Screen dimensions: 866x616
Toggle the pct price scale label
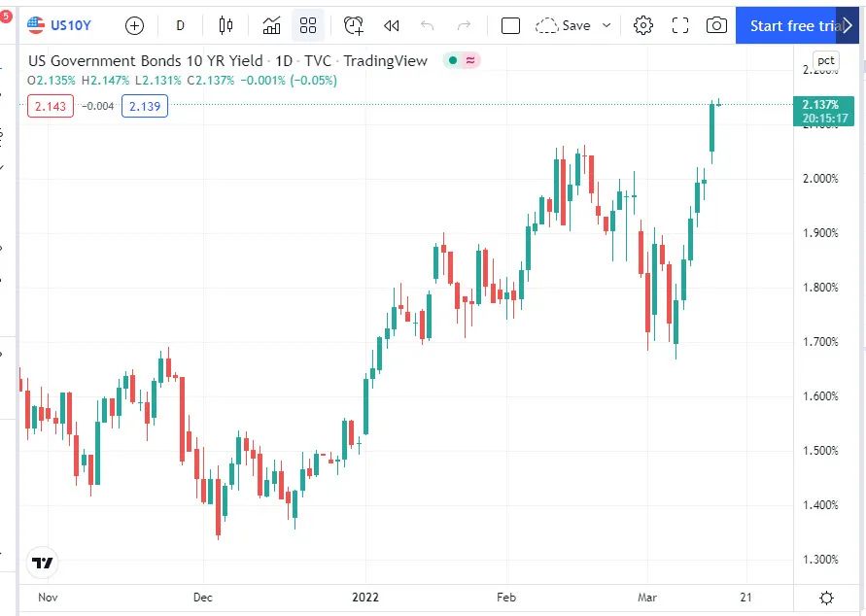pyautogui.click(x=825, y=60)
